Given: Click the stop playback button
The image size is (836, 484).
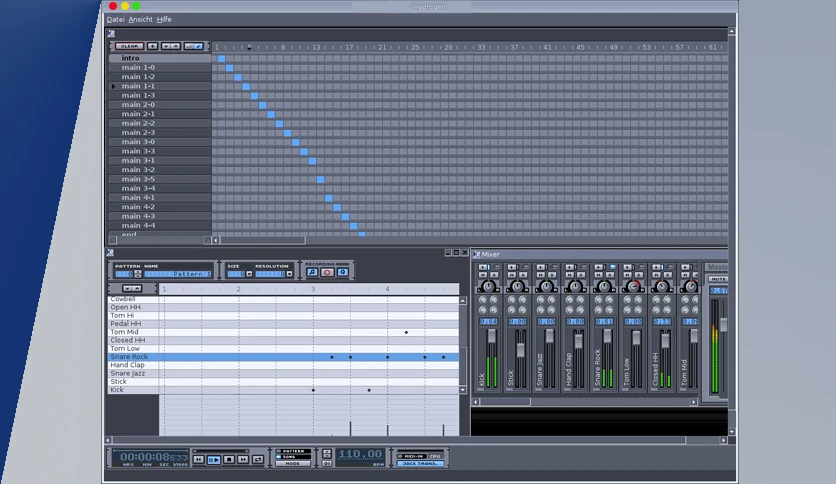Looking at the screenshot, I should pyautogui.click(x=229, y=459).
